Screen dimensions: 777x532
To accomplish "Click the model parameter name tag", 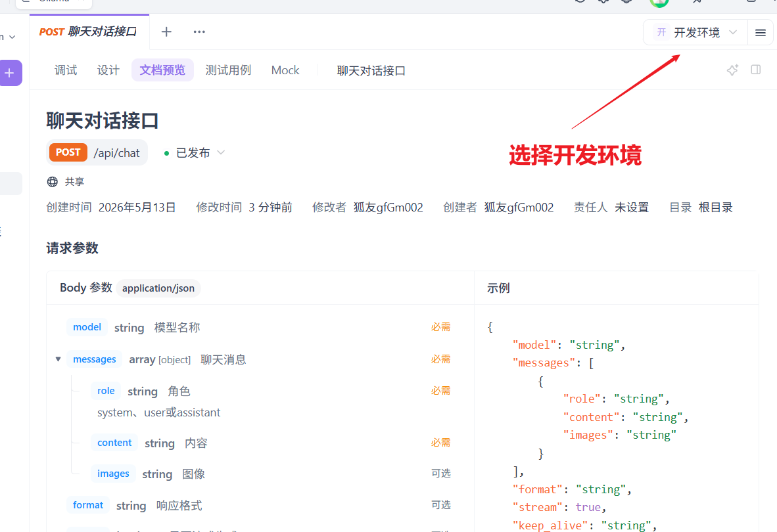I will click(87, 327).
